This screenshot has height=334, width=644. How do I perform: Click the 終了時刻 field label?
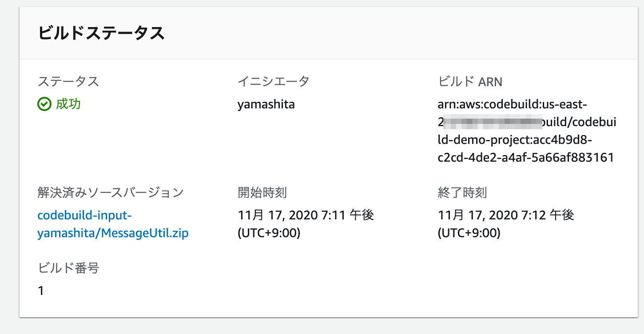point(463,192)
